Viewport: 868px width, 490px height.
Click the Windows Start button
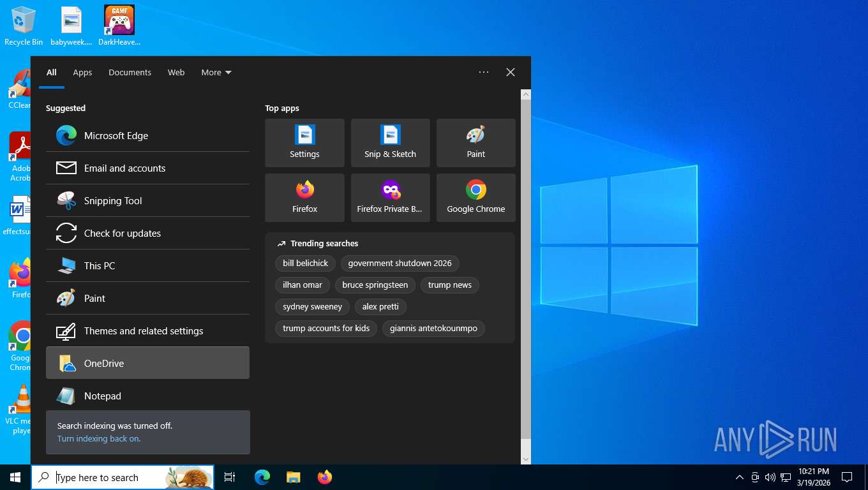coord(15,477)
